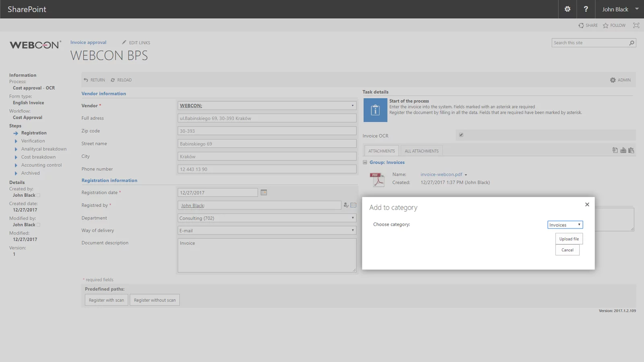
Task: Click the paste attachment clipboard icon
Action: coord(631,150)
